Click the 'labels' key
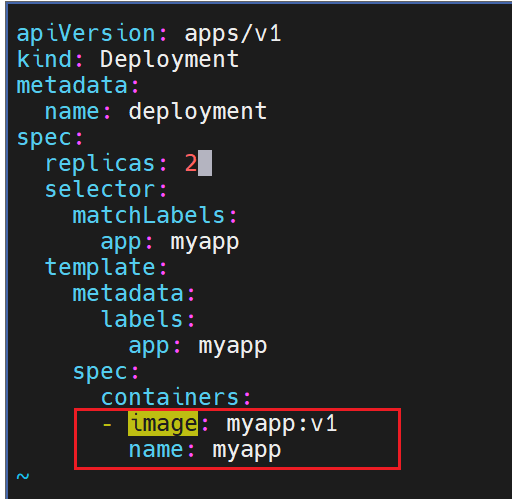This screenshot has width=512, height=499. click(142, 319)
